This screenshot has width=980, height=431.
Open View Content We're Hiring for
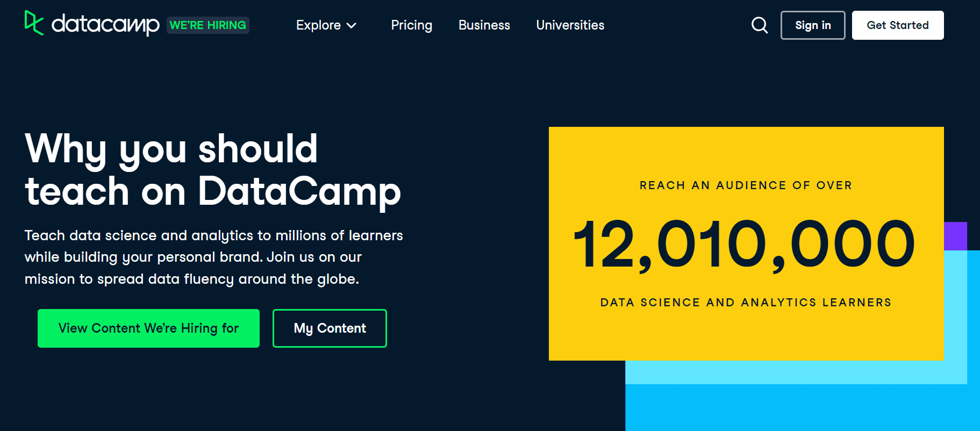(148, 328)
